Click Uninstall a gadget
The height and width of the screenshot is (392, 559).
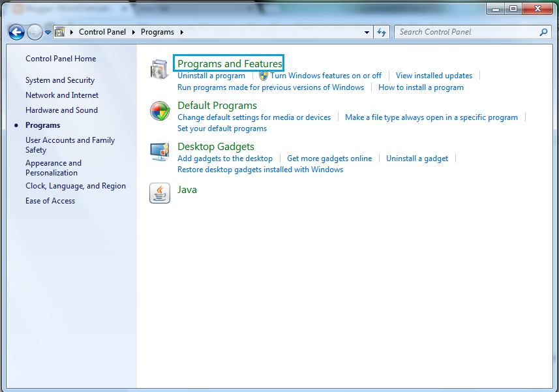[417, 158]
